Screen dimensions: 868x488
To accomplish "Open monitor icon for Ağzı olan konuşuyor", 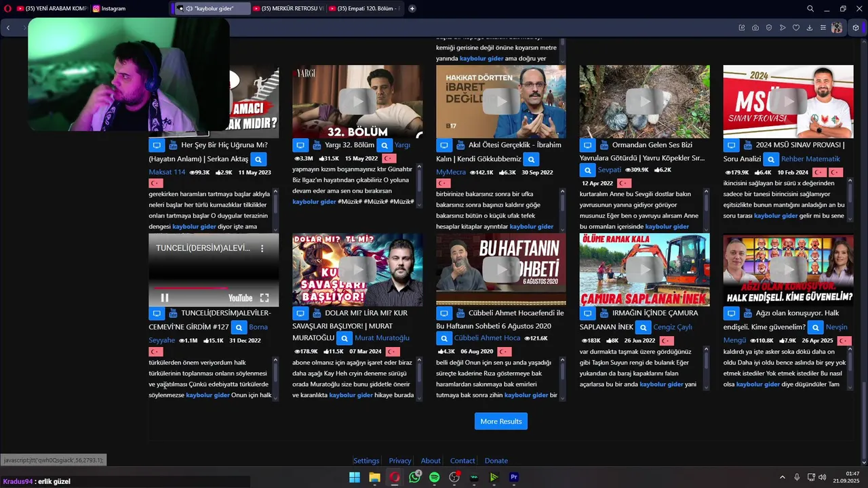I will (731, 313).
